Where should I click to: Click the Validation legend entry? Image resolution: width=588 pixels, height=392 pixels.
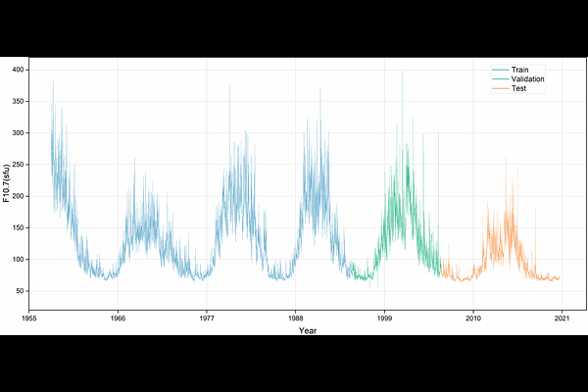(x=528, y=79)
